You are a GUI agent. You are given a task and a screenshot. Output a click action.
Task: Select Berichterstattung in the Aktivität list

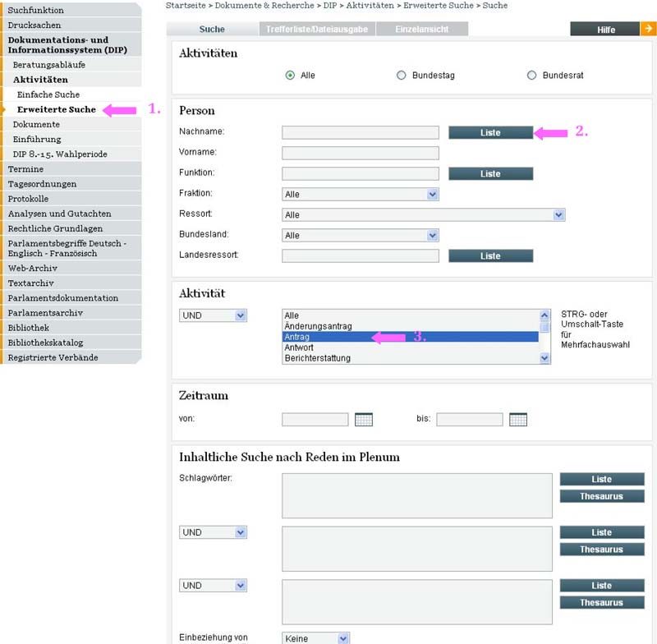pos(317,358)
